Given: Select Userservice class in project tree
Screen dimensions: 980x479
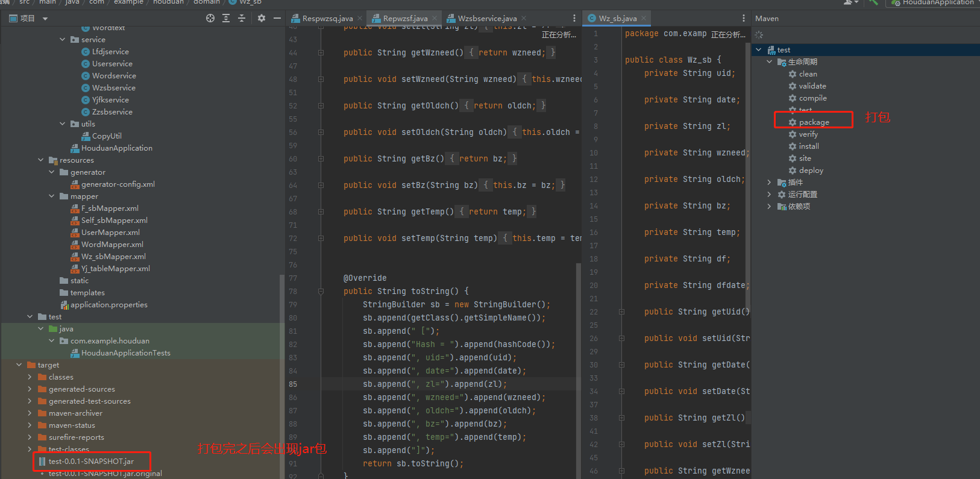Looking at the screenshot, I should click(107, 64).
